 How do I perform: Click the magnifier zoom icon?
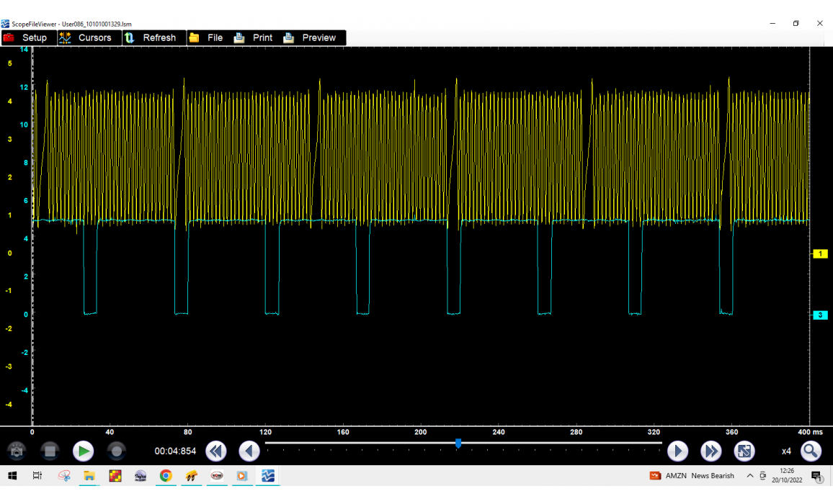point(811,451)
